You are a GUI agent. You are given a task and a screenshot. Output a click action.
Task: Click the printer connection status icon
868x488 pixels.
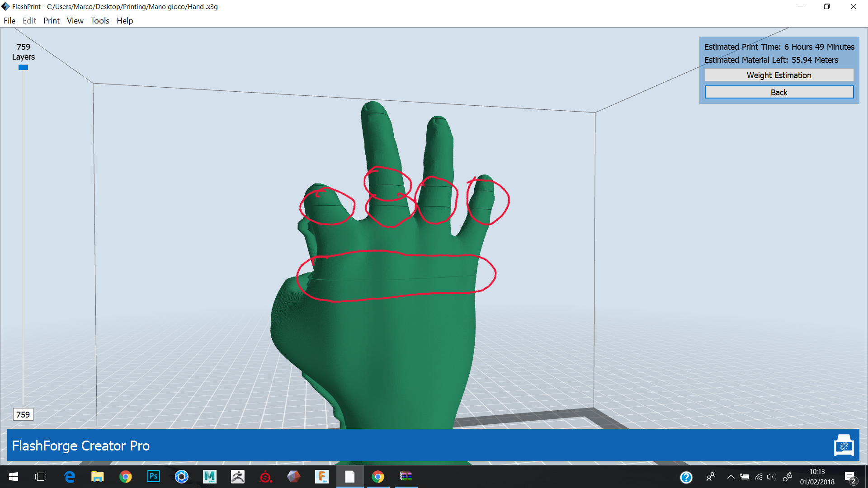844,446
